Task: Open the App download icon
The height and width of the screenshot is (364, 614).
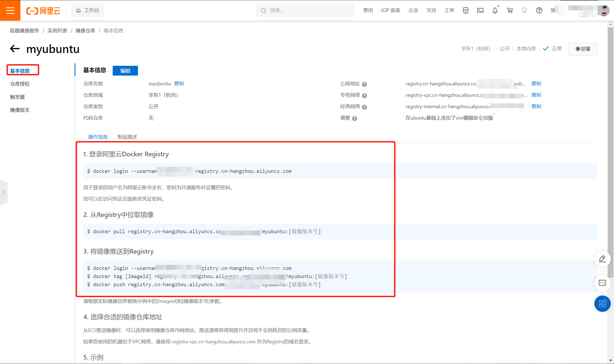Action: [x=466, y=10]
